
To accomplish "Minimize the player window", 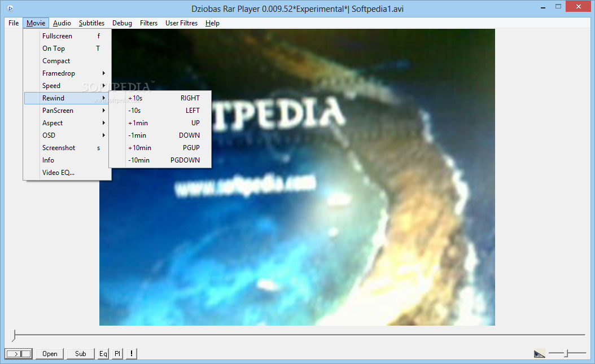I will [544, 7].
